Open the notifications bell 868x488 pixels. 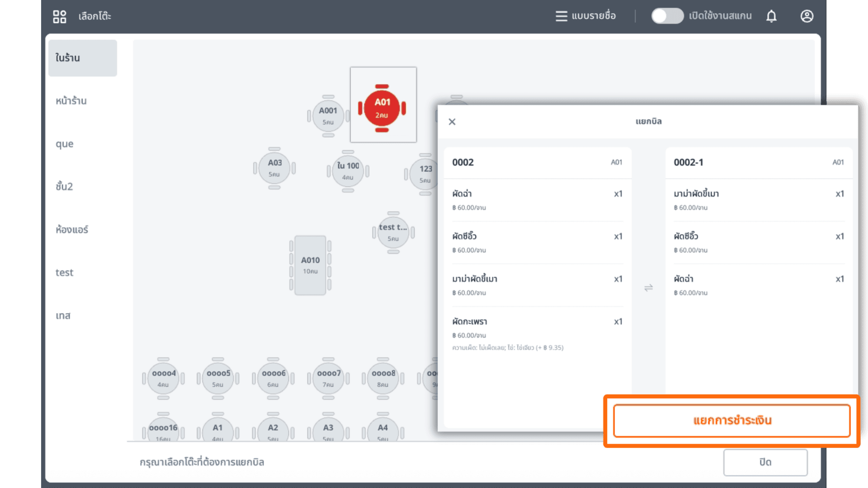pos(771,16)
